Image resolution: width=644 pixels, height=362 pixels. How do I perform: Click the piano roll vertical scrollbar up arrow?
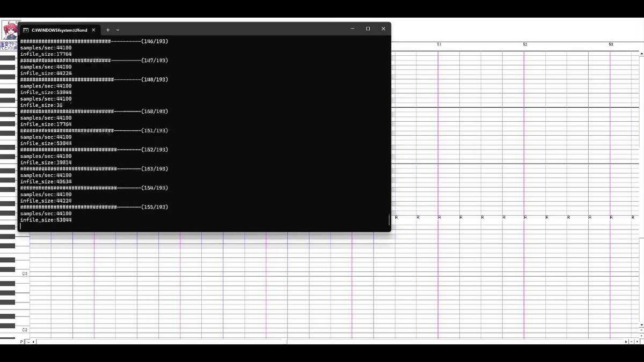tap(641, 54)
